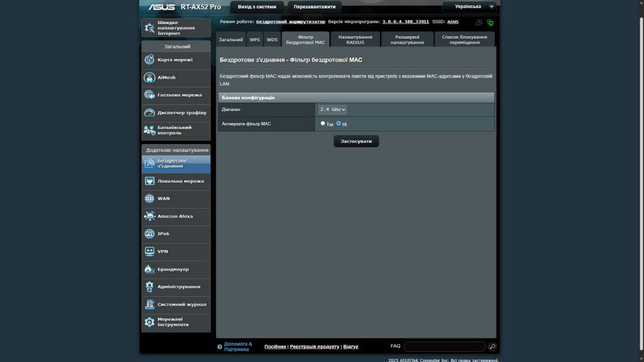Screen dimensions: 644x362
Task: Click the Перезавантажити reboot button
Action: tap(314, 7)
